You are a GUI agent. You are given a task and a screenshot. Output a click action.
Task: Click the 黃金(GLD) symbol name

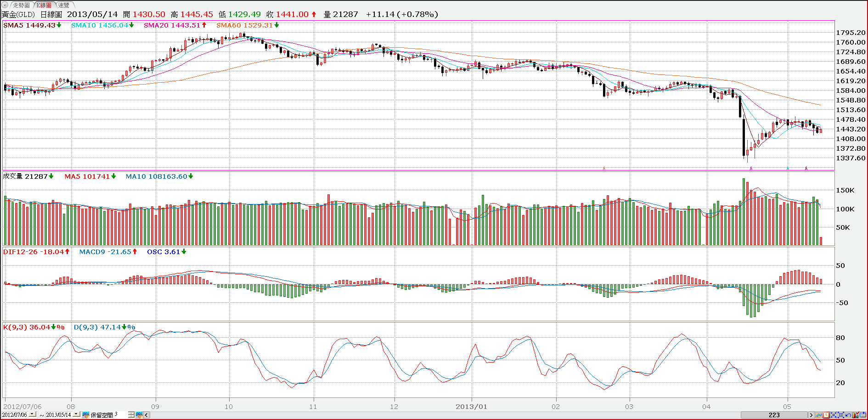point(18,15)
